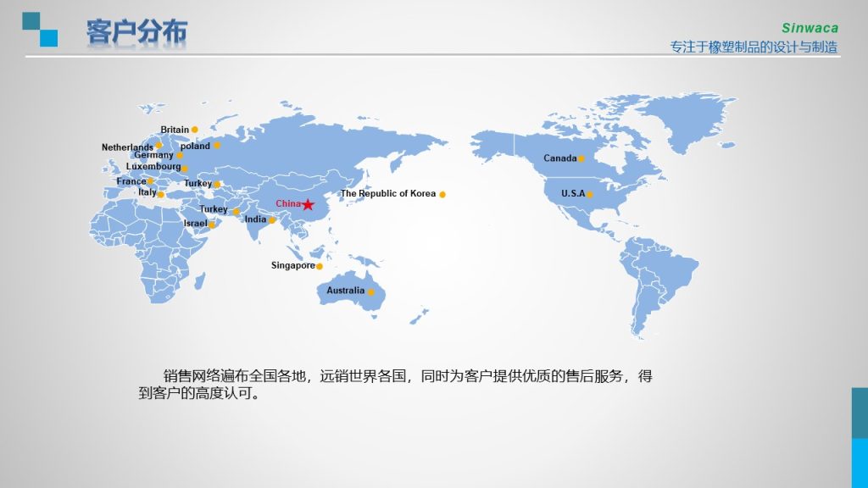
Task: Click the orange dot next to U.S.A
Action: click(x=590, y=194)
